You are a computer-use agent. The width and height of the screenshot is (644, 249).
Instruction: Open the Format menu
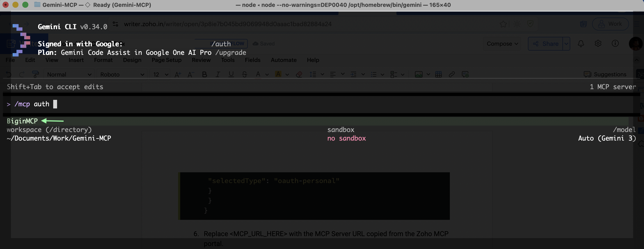pos(103,60)
